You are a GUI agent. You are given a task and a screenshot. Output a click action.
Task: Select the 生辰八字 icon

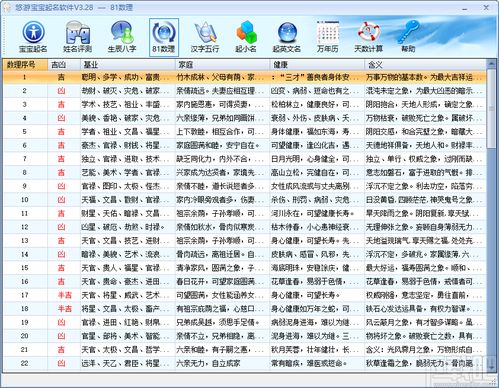(122, 37)
